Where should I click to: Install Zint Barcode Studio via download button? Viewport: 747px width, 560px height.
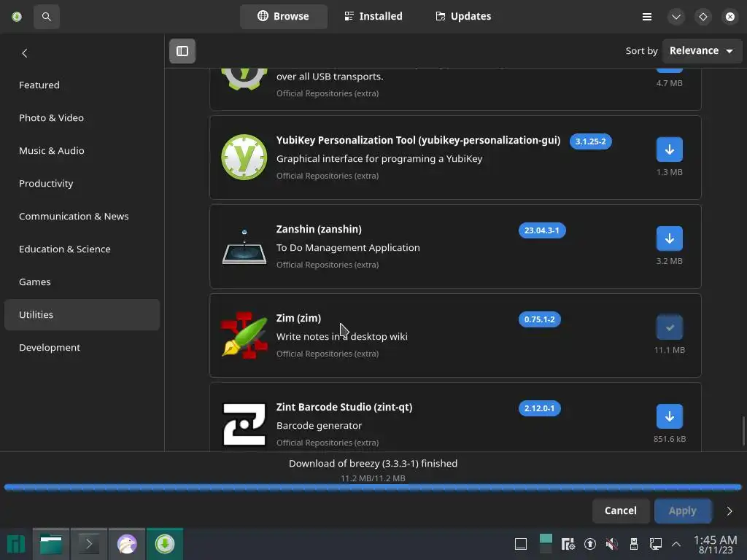coord(670,416)
